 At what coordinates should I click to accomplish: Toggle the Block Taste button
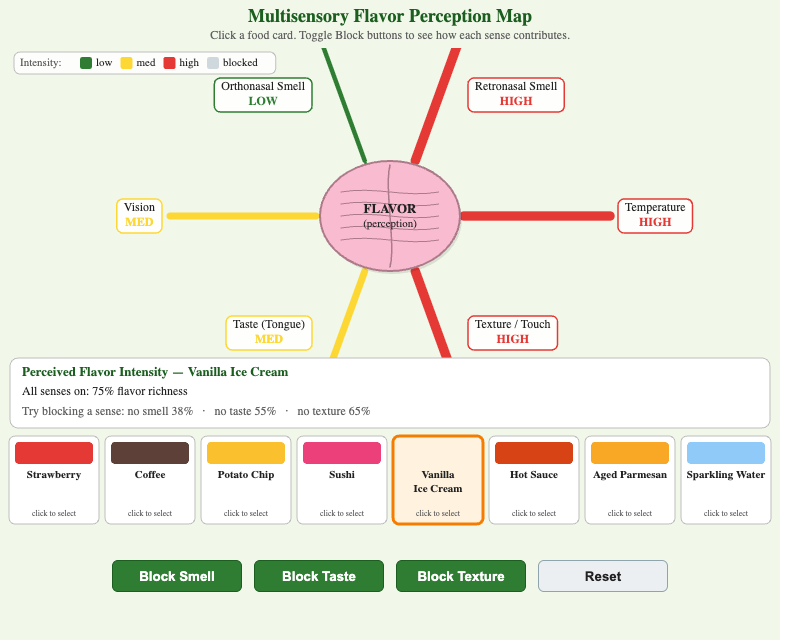(319, 576)
